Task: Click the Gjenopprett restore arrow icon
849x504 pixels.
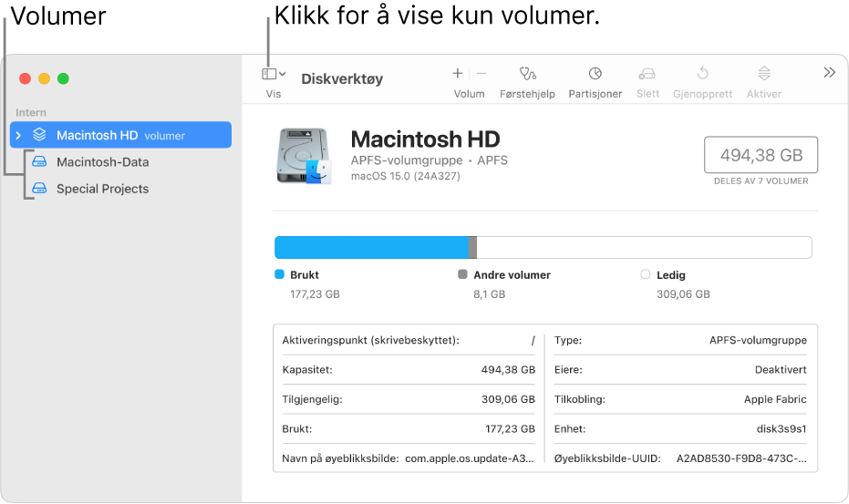Action: (x=703, y=73)
